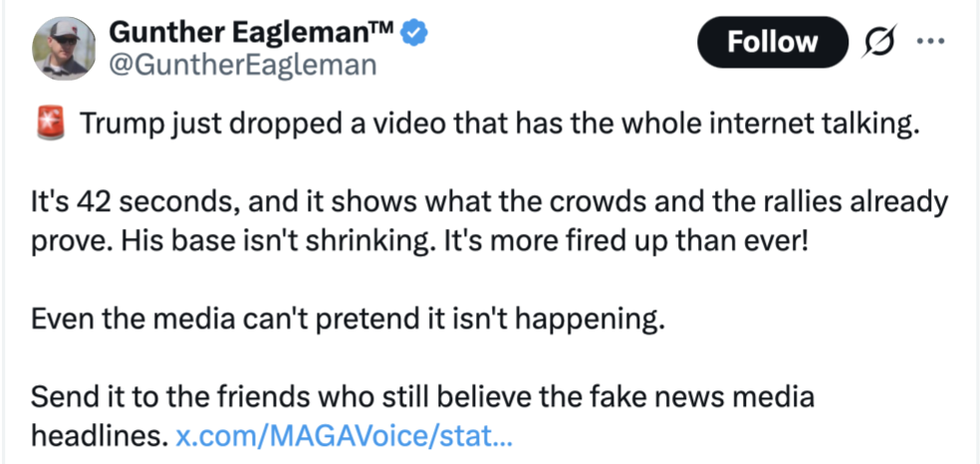980x464 pixels.
Task: Select the display name Gunther Eagleman™
Action: pos(253,32)
